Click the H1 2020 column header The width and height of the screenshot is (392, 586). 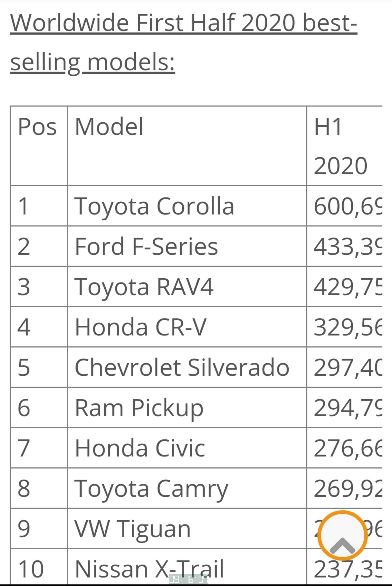coord(344,146)
